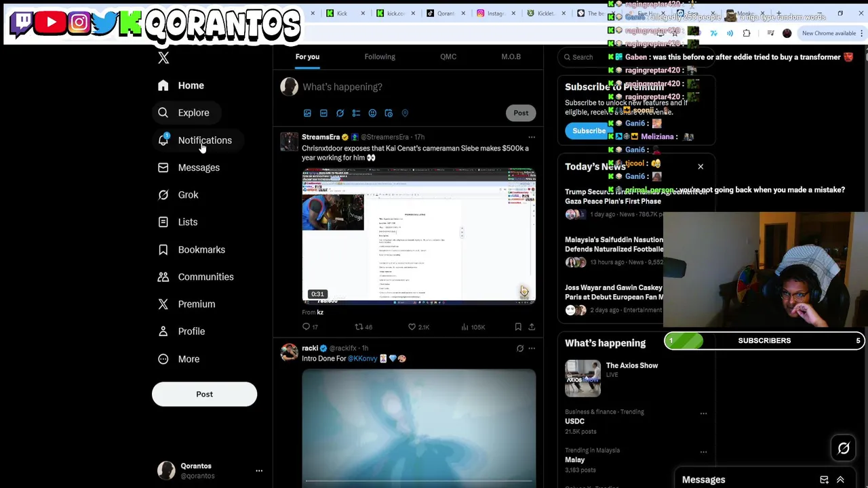868x488 pixels.
Task: View analytics of StreamsEra post
Action: click(473, 327)
